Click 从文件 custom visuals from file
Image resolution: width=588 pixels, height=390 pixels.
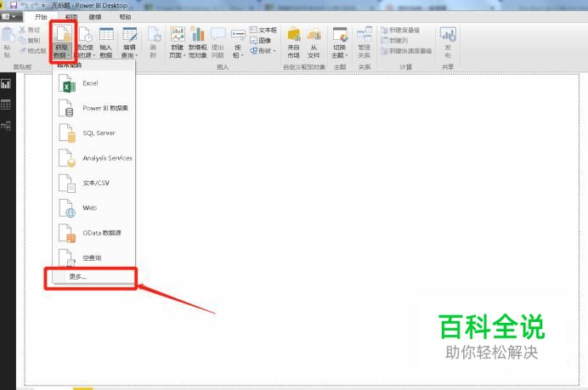(314, 42)
